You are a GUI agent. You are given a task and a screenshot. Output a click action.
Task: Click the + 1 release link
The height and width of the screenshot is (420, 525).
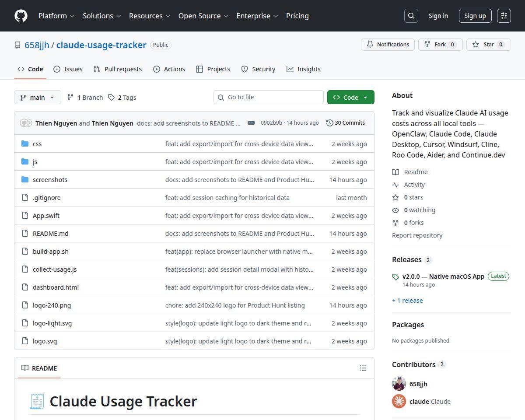407,301
